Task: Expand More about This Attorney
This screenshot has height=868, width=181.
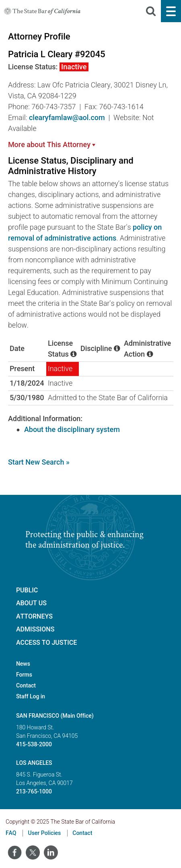Action: tap(52, 145)
